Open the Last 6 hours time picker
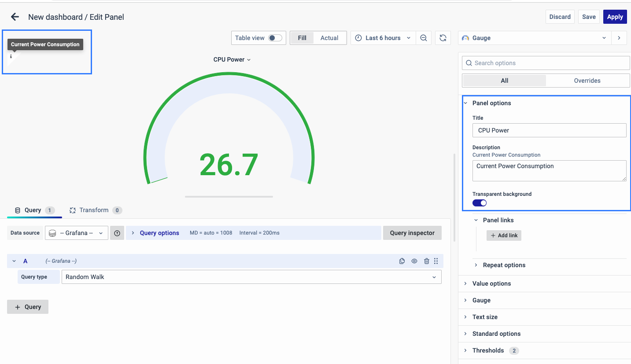The height and width of the screenshot is (364, 631). coord(383,38)
